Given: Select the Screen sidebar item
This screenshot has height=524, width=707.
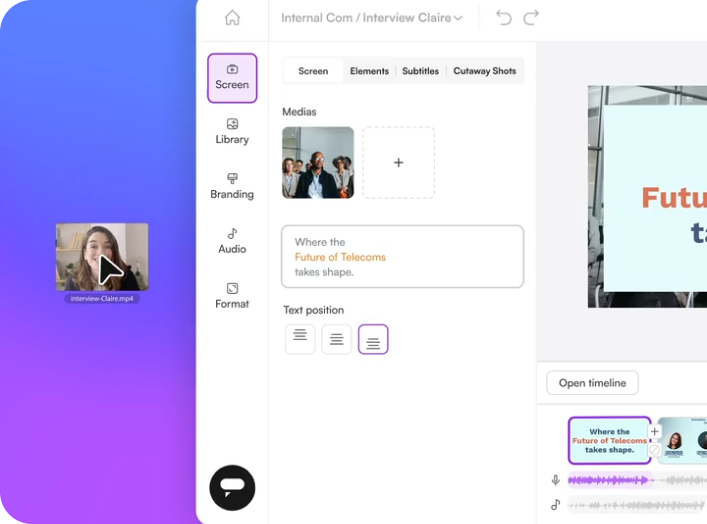Looking at the screenshot, I should [x=232, y=78].
